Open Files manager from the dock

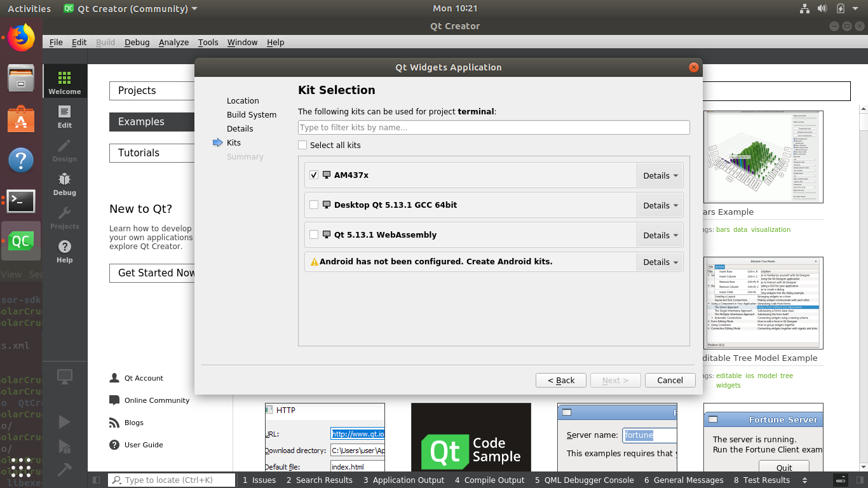(x=21, y=78)
